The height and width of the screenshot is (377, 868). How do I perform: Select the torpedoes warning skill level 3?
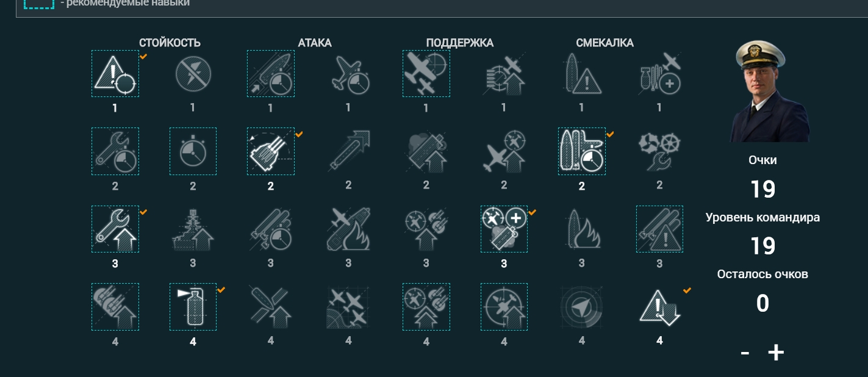point(659,229)
